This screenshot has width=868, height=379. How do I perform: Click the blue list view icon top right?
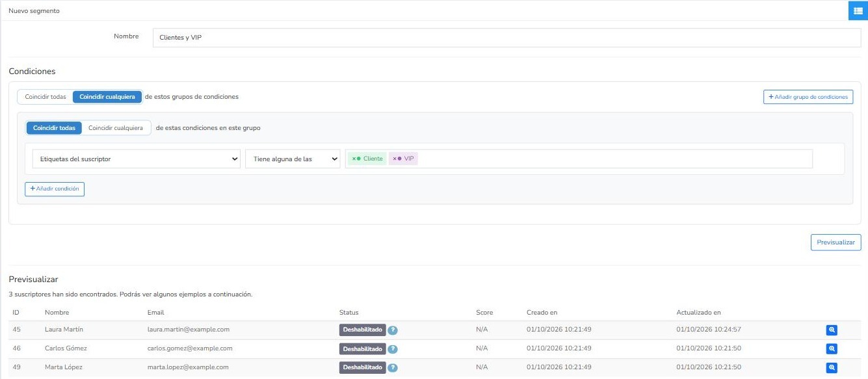[x=858, y=11]
